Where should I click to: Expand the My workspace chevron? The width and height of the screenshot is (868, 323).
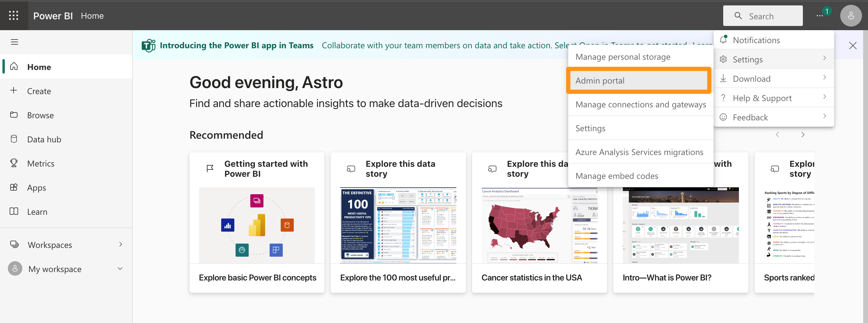(x=120, y=269)
